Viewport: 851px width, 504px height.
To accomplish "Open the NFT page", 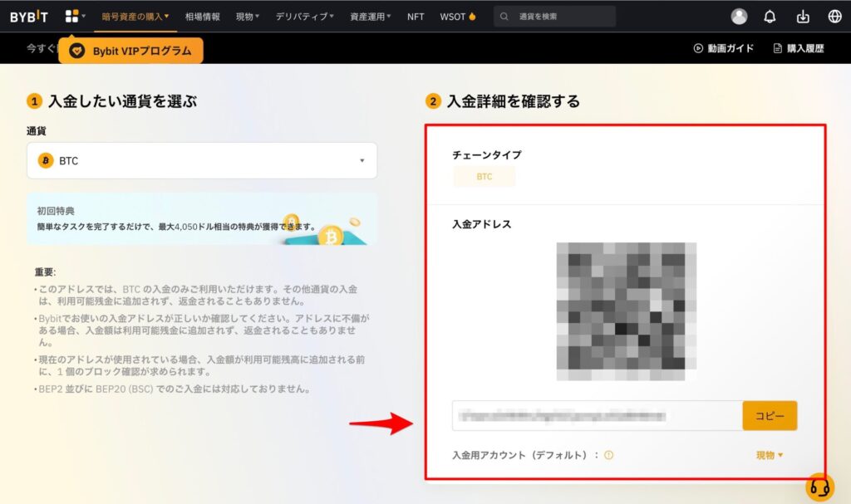I will [x=416, y=17].
